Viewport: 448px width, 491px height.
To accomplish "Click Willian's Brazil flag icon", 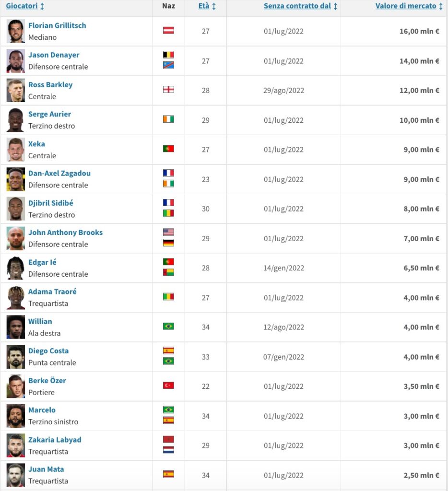I will (168, 326).
